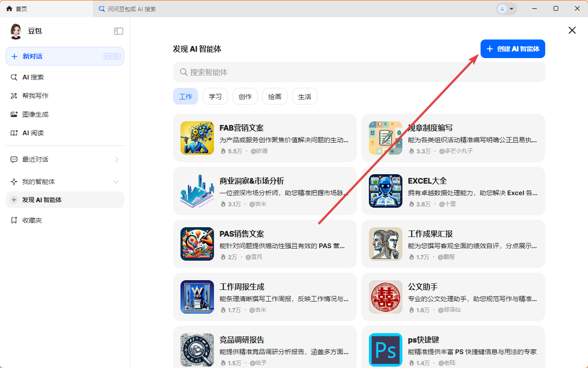Open the user account dropdown at top
Image resolution: width=588 pixels, height=368 pixels.
(507, 9)
